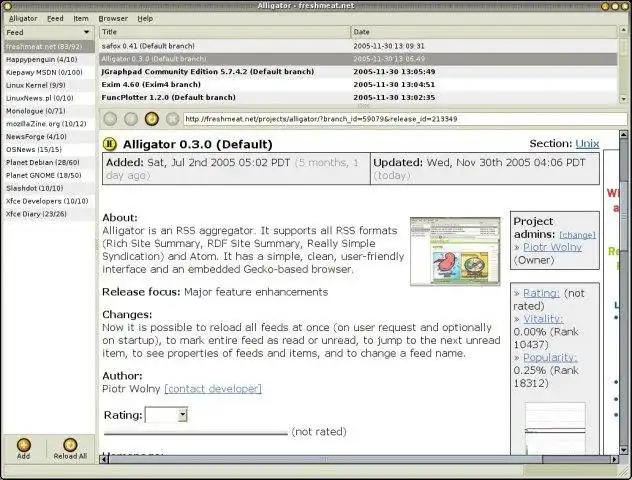This screenshot has width=632, height=480.
Task: Click the date 2005-11-30 13:05:49
Action: [394, 72]
